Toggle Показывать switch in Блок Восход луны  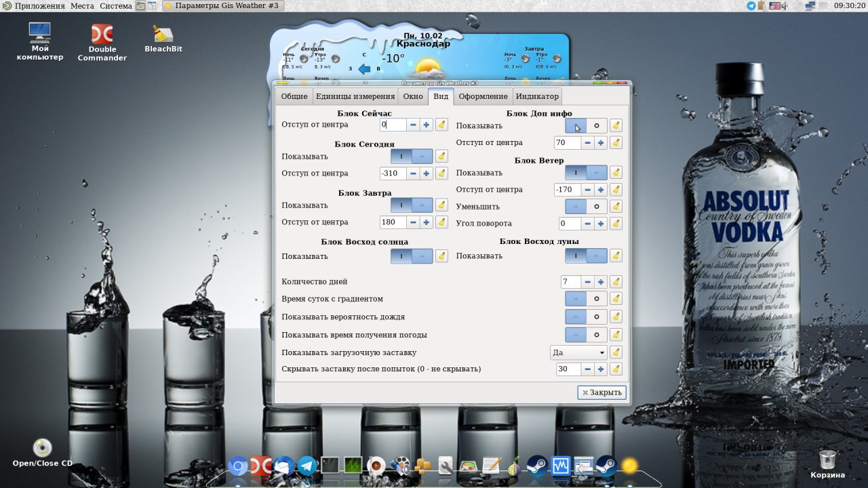point(586,256)
